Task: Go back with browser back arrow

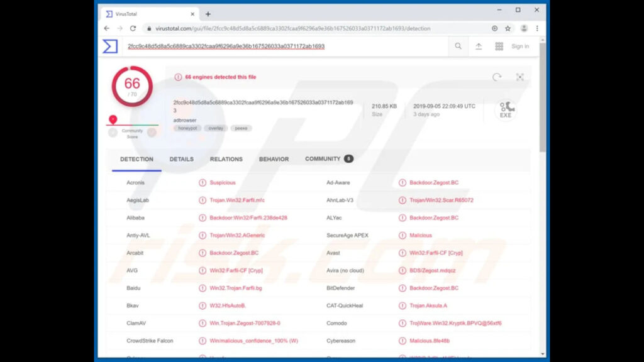Action: click(x=107, y=28)
